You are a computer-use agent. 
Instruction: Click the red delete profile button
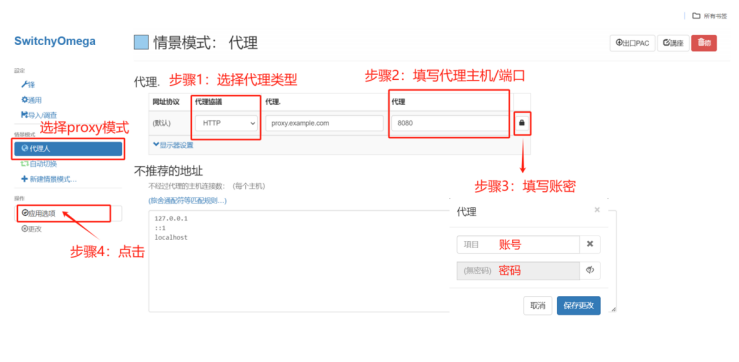pos(704,43)
